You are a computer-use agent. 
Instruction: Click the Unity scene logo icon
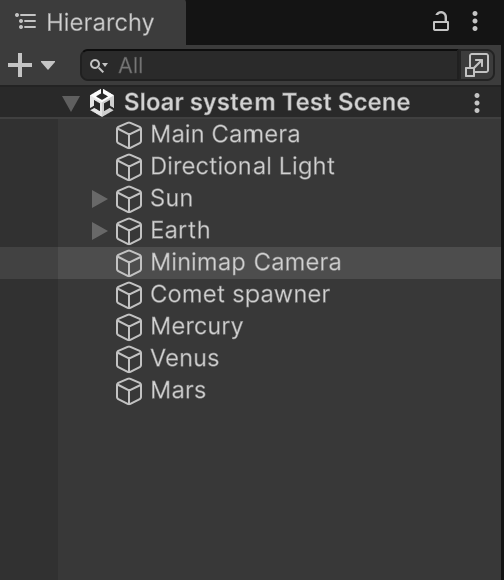(102, 102)
